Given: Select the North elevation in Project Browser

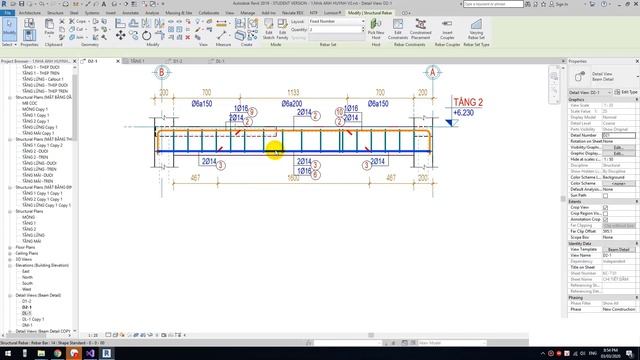Looking at the screenshot, I should click(x=27, y=277).
